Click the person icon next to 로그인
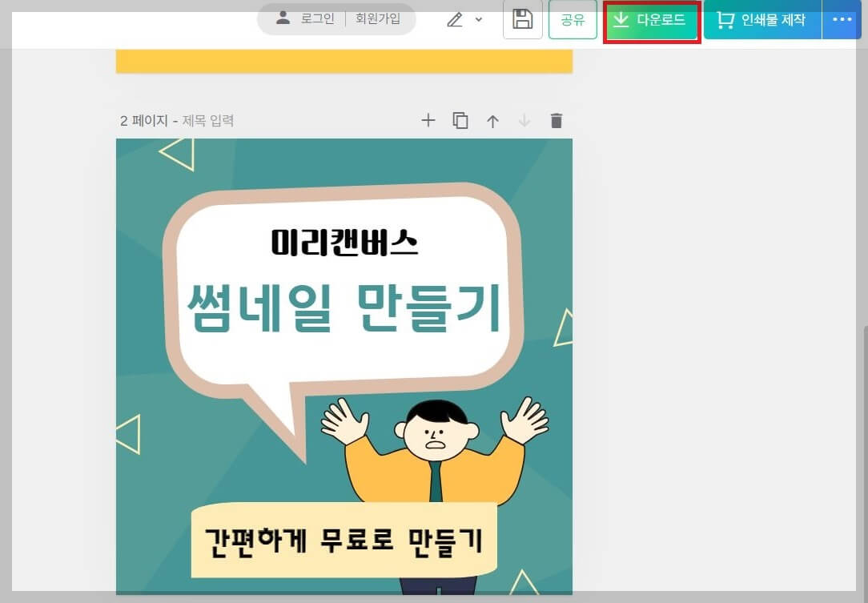Screen dimensions: 868x603 [283, 18]
